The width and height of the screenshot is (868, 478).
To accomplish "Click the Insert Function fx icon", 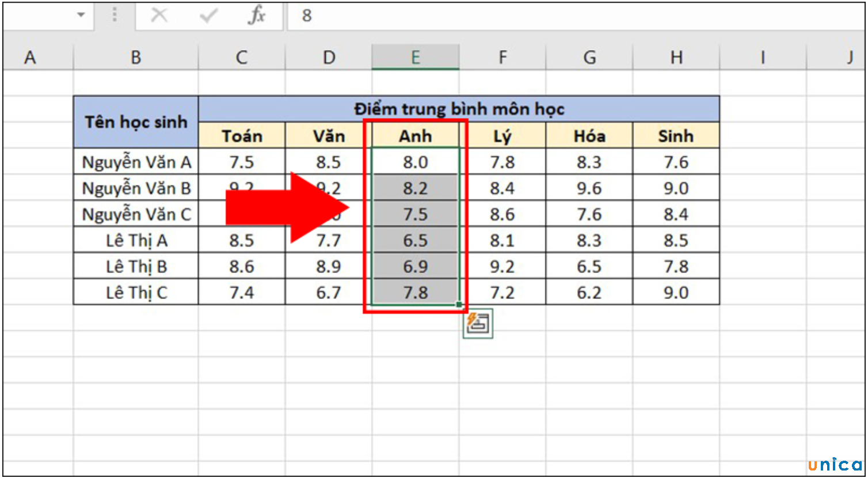I will [x=257, y=16].
